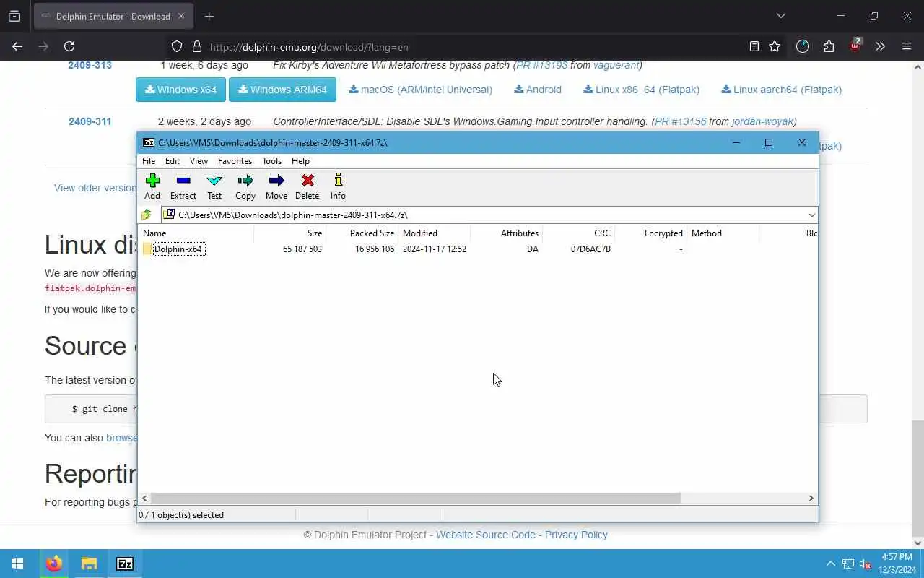Screen dimensions: 924x578
Task: Open PR #13193 link
Action: [541, 65]
